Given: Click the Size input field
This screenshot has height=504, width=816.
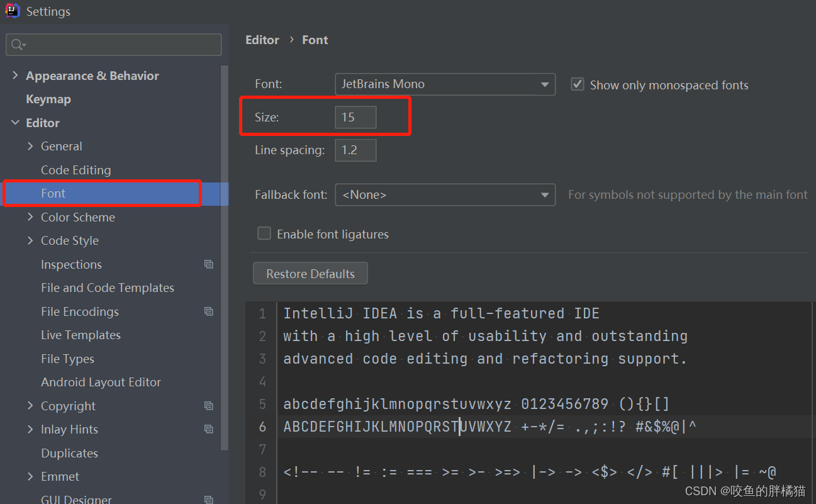Looking at the screenshot, I should tap(355, 118).
